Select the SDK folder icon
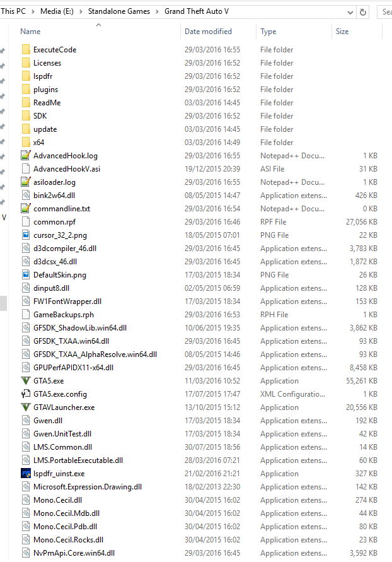Image resolution: width=392 pixels, height=562 pixels. (x=26, y=116)
